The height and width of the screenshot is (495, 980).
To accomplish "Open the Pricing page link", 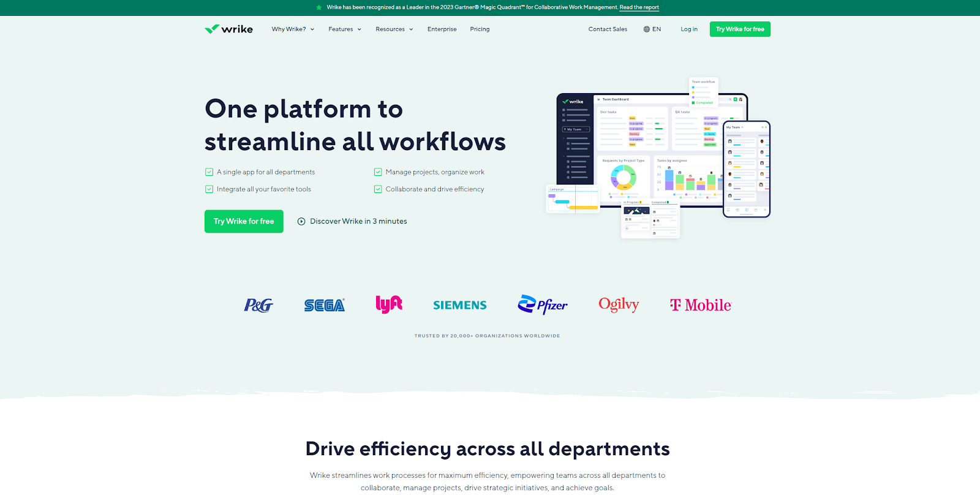I will coord(480,29).
